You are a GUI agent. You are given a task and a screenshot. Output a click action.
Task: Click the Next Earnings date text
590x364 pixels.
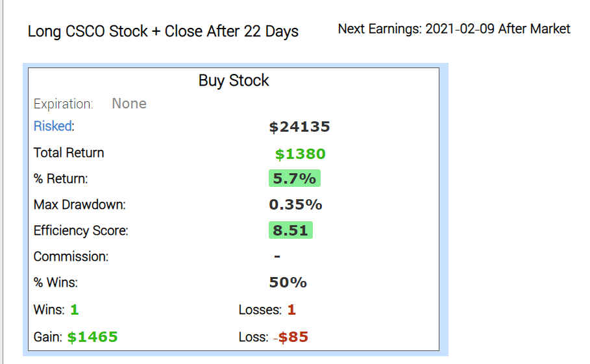click(454, 29)
